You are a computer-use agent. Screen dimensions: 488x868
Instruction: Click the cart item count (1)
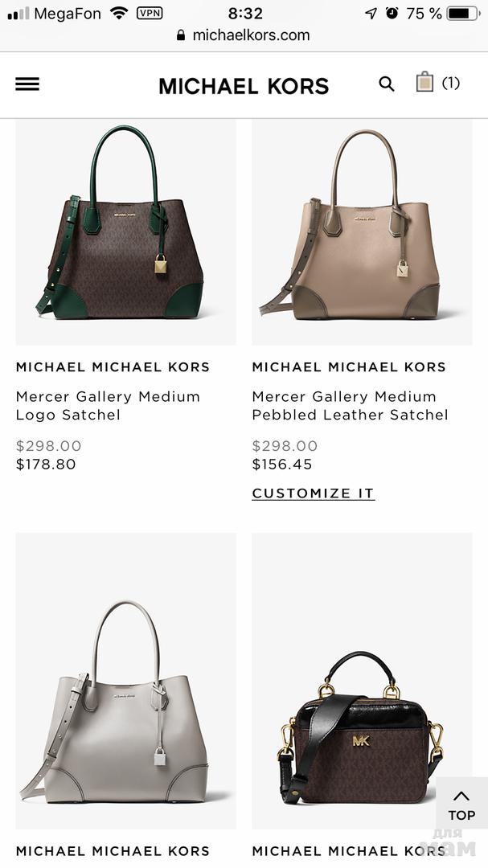451,83
